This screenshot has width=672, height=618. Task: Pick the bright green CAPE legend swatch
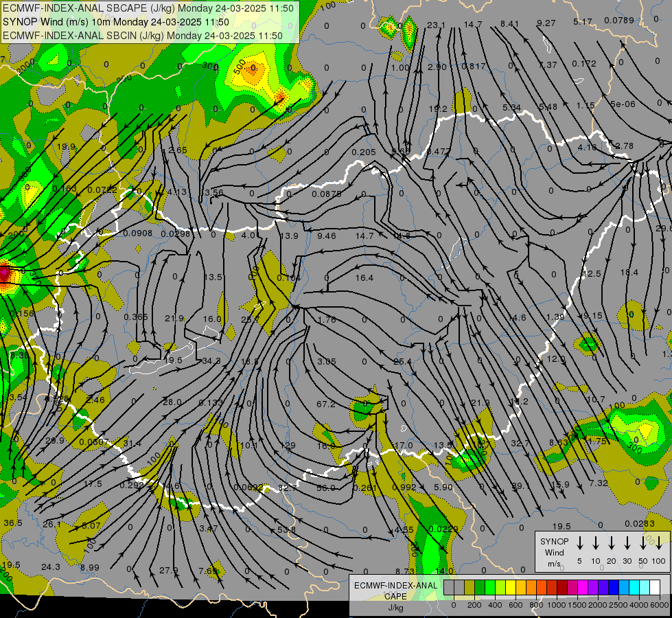click(490, 588)
